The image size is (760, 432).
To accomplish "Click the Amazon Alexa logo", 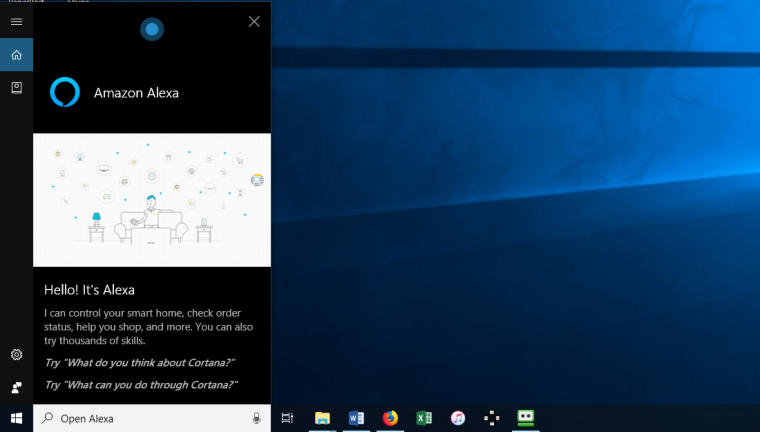I will pos(64,92).
